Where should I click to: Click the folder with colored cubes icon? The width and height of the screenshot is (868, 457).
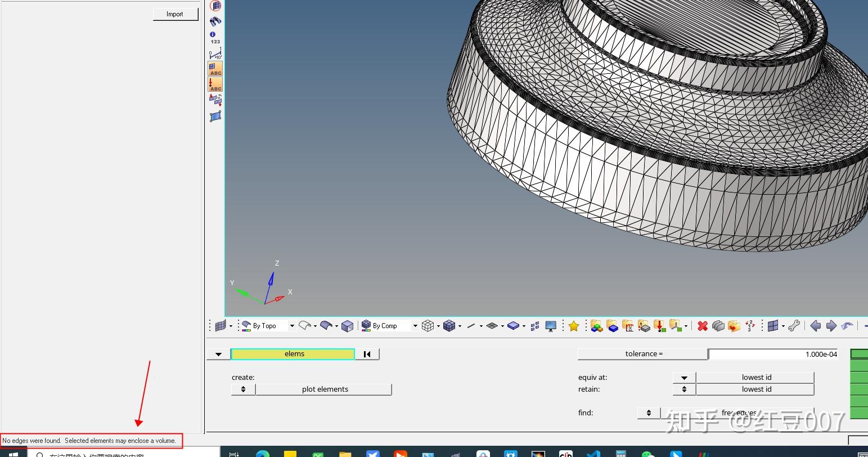597,326
